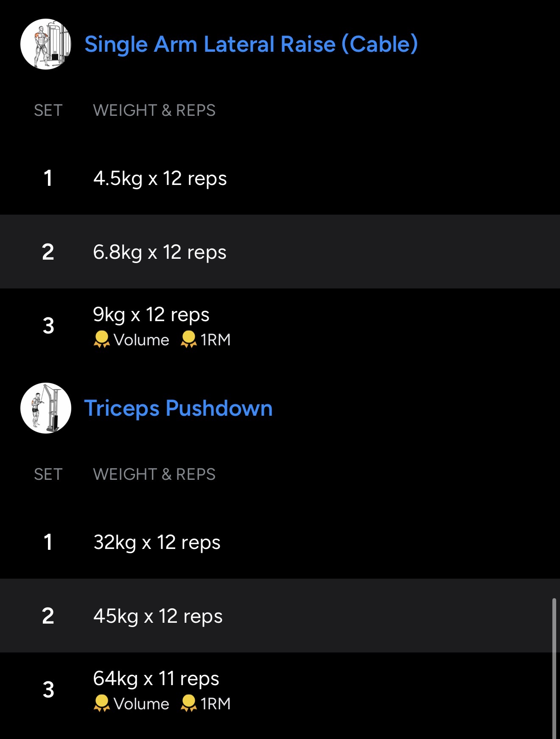Tap Volume medal icon on 9kg set
The width and height of the screenshot is (560, 739).
101,340
